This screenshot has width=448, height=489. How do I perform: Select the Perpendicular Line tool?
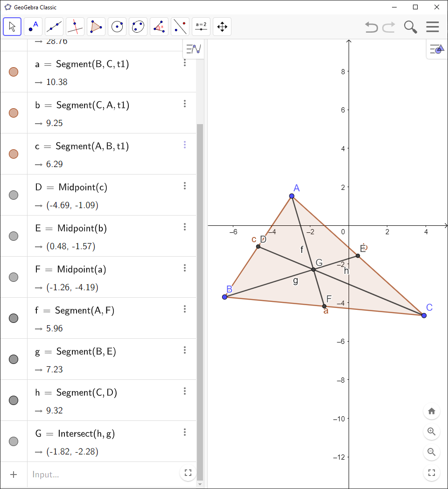tap(75, 27)
